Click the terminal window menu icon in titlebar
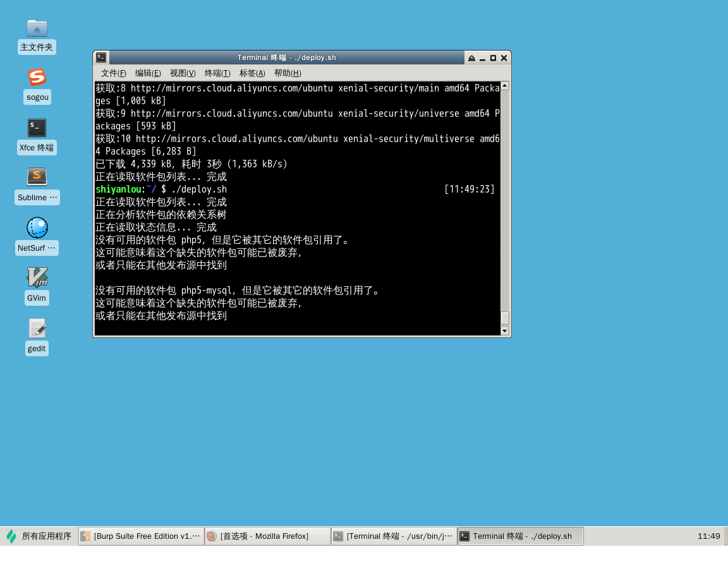The image size is (728, 566). click(101, 57)
